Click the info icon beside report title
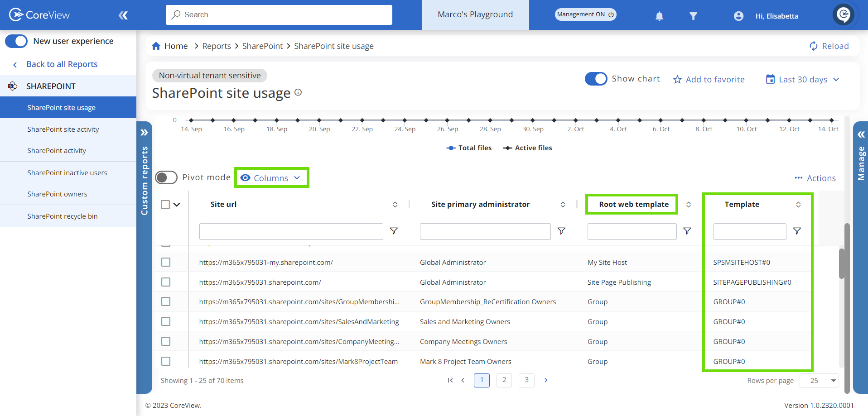Screen dimensions: 868x416 (298, 92)
